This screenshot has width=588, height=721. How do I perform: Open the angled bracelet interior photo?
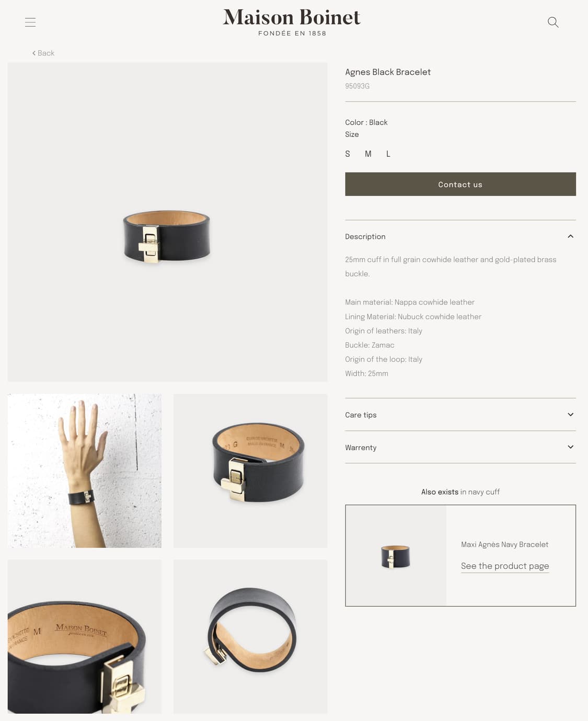click(250, 471)
